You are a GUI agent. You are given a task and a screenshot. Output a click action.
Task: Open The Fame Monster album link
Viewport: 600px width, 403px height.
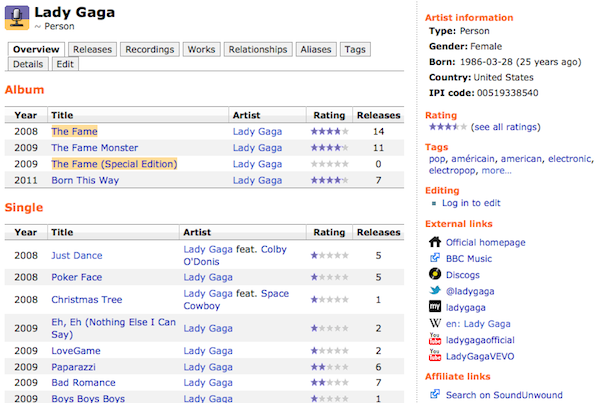[x=95, y=148]
